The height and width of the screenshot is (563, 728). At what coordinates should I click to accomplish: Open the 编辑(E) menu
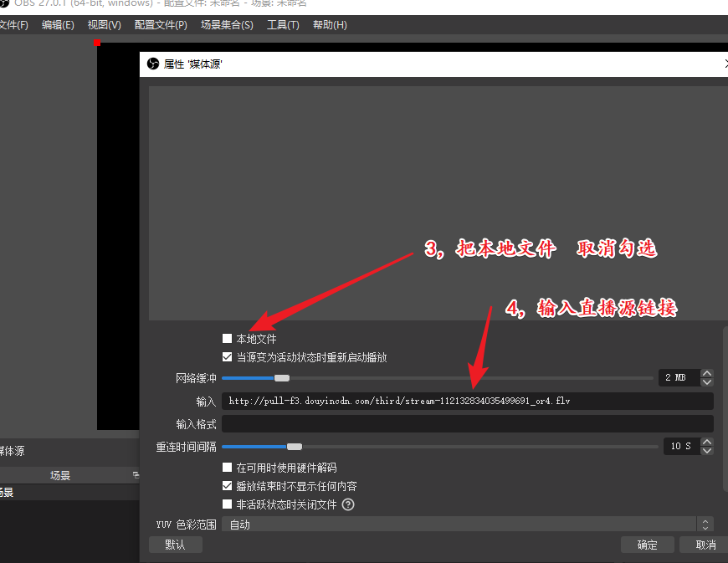pyautogui.click(x=58, y=25)
